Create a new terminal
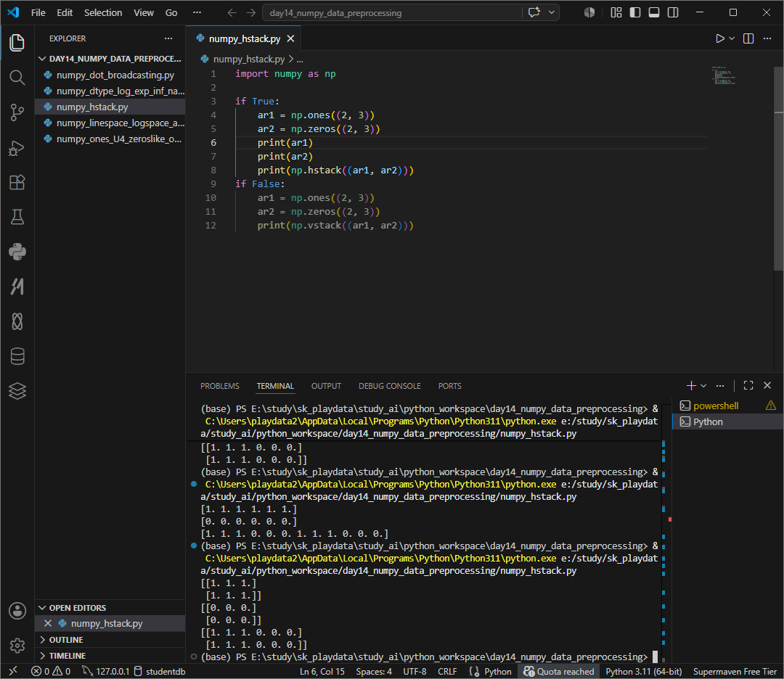The image size is (784, 679). click(x=691, y=385)
